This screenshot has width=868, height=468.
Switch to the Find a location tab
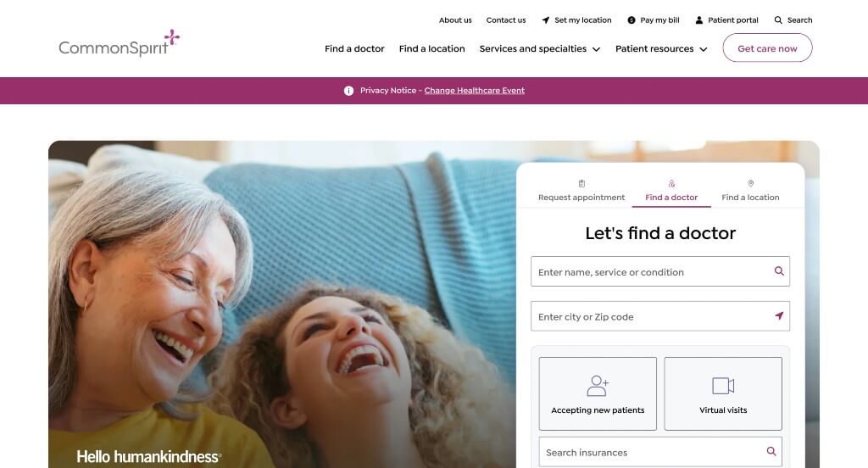click(x=750, y=191)
